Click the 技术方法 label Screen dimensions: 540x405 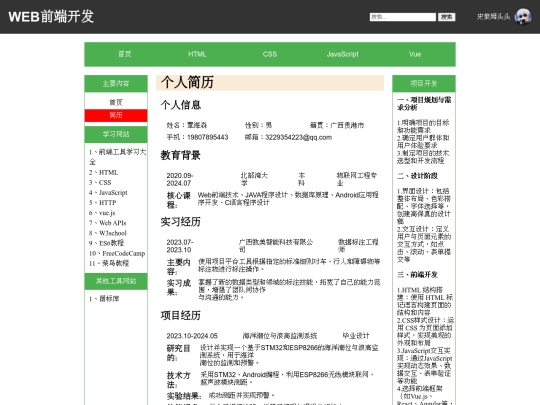[x=178, y=380]
